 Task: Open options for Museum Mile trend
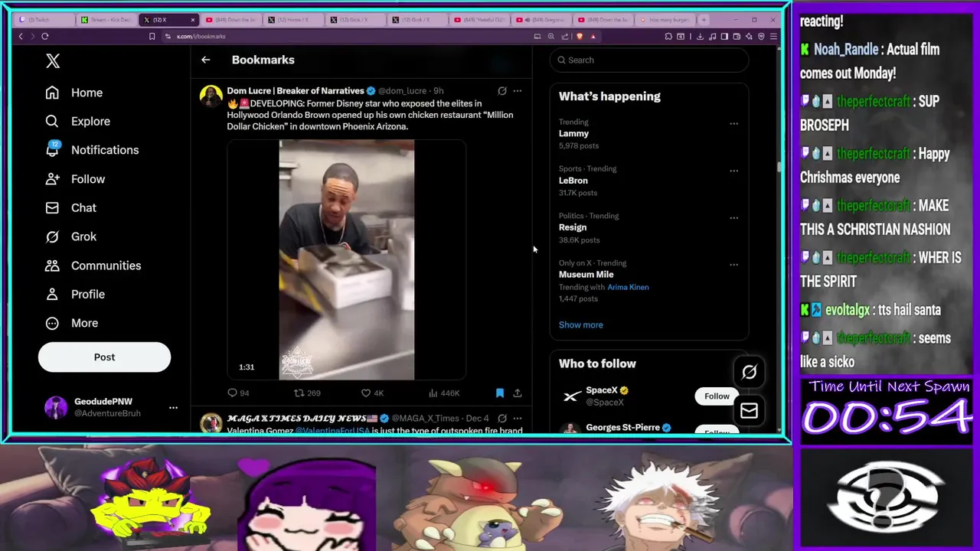coord(733,265)
